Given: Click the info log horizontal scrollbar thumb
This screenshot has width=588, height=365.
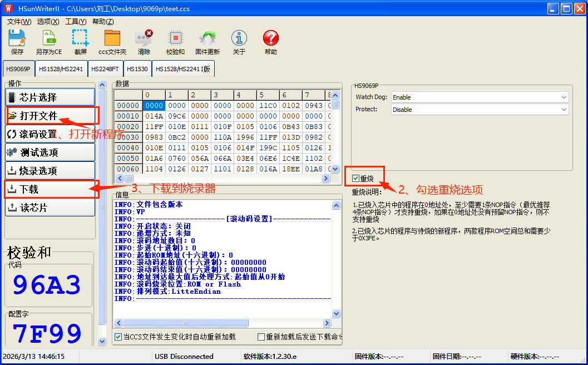Looking at the screenshot, I should pyautogui.click(x=186, y=323).
